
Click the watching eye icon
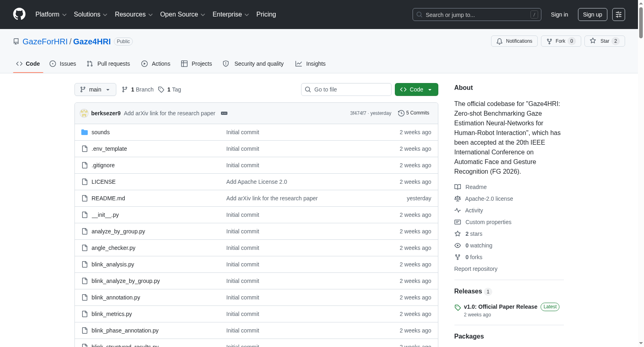tap(458, 245)
